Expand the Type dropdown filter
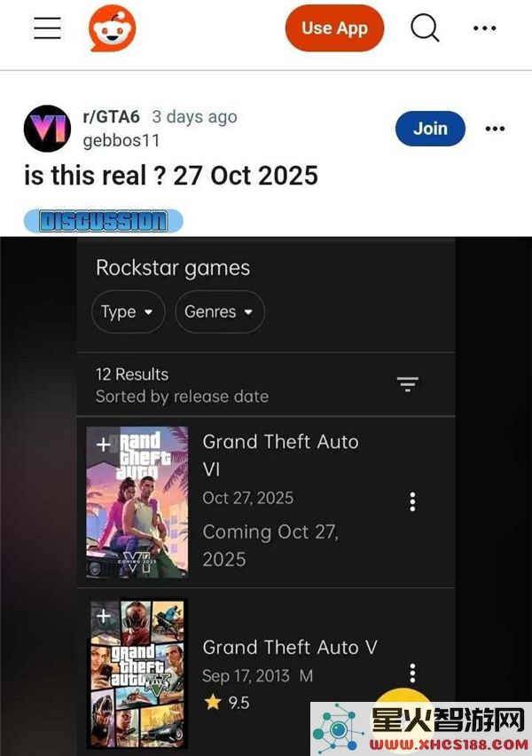532x756 pixels. pyautogui.click(x=129, y=312)
